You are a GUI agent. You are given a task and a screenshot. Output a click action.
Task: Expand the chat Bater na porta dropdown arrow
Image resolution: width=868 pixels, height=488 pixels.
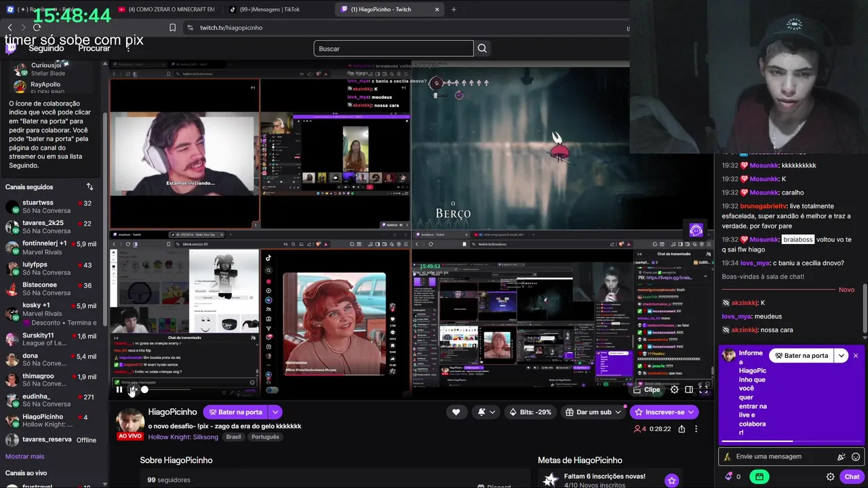click(842, 356)
